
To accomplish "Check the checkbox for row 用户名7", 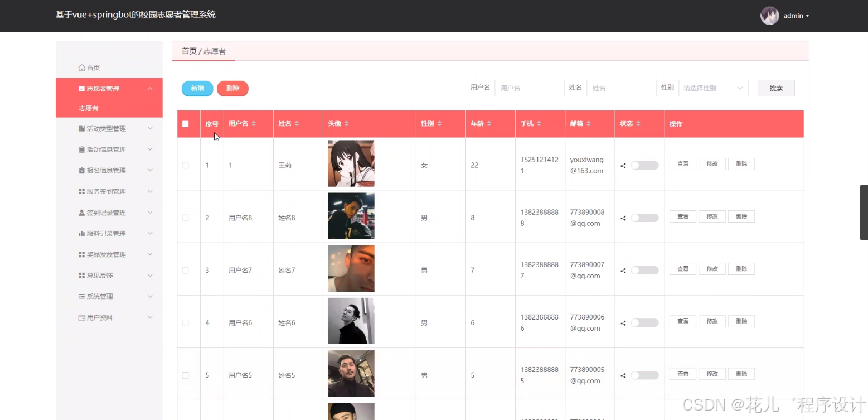I will point(186,270).
